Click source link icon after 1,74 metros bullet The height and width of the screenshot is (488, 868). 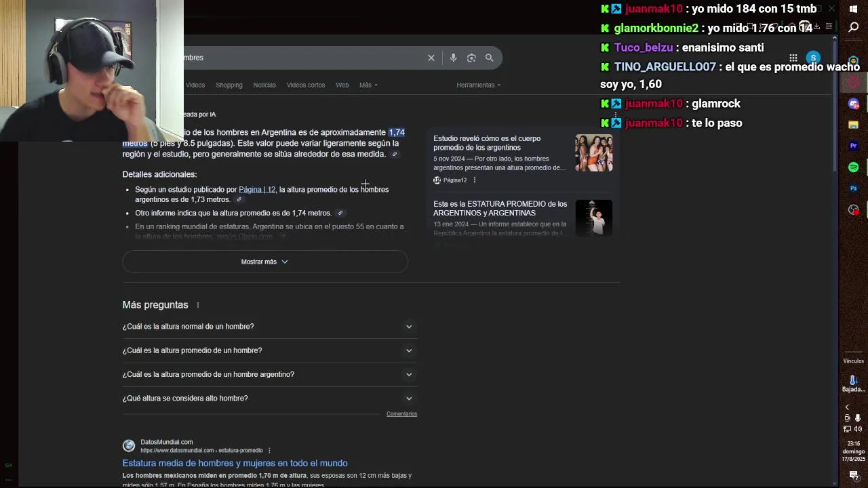coord(340,213)
